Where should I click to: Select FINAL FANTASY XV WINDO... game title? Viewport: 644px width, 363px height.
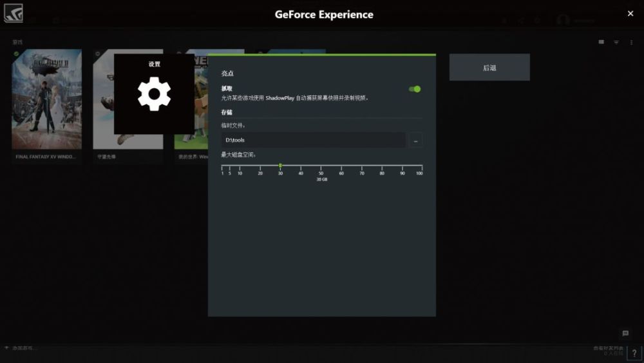46,157
